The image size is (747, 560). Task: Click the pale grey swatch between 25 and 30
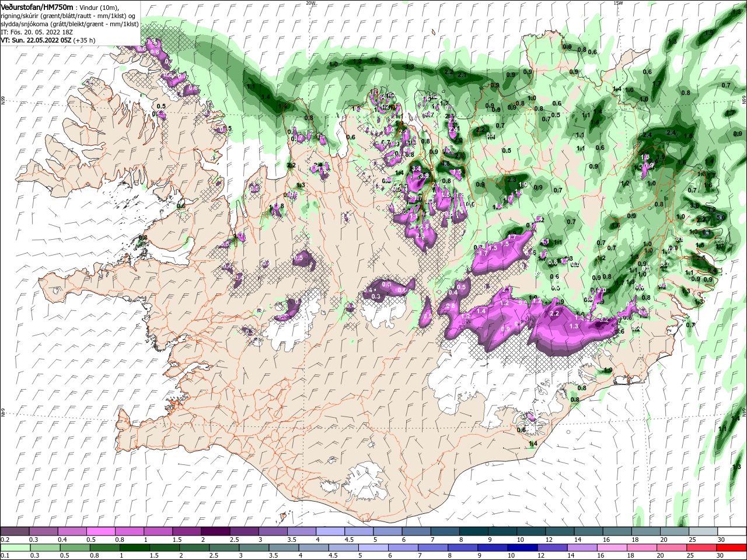tap(702, 531)
